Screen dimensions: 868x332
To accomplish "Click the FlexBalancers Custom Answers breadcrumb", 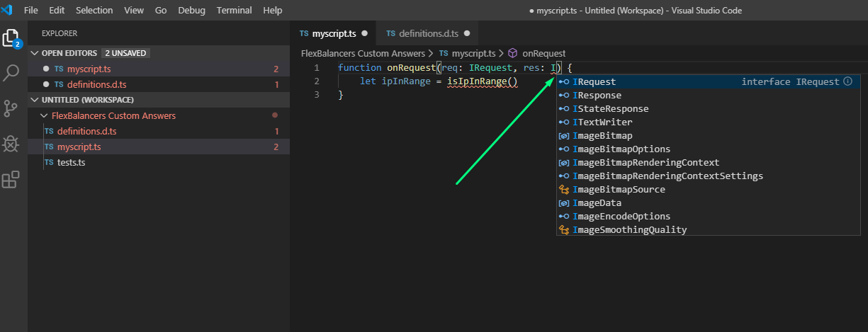I will [363, 53].
